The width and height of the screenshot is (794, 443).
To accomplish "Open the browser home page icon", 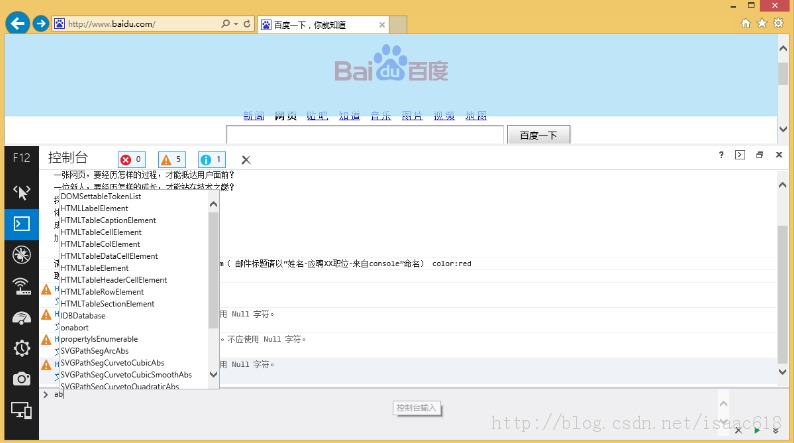I will (x=745, y=23).
